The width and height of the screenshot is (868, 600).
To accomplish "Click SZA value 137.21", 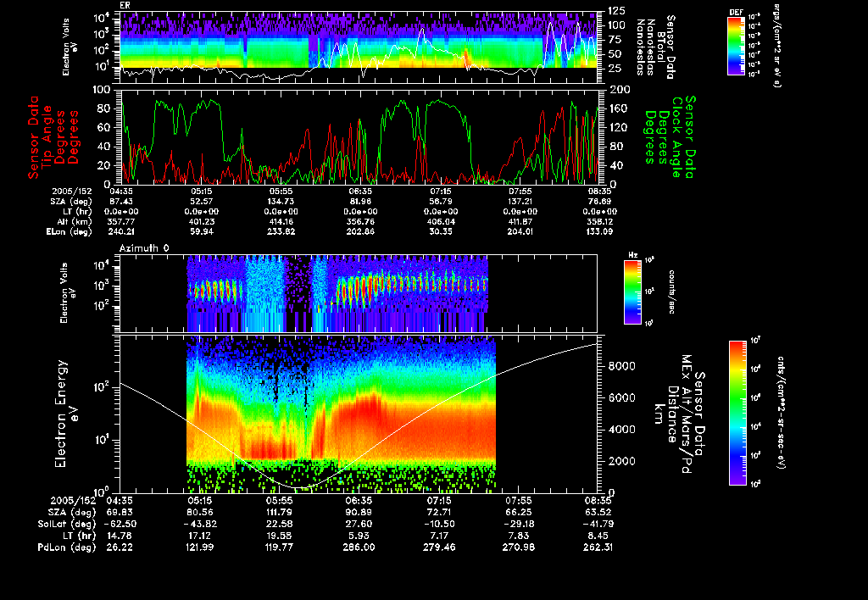I will coord(520,202).
